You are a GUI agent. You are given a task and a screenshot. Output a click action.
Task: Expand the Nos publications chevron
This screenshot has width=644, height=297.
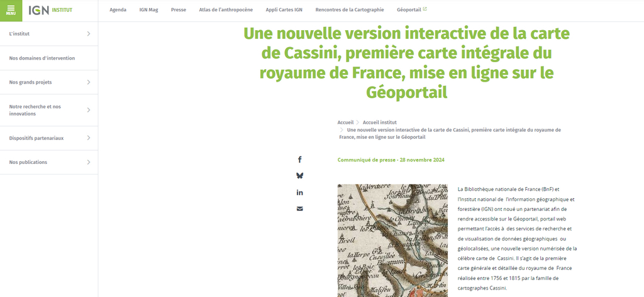coord(88,162)
